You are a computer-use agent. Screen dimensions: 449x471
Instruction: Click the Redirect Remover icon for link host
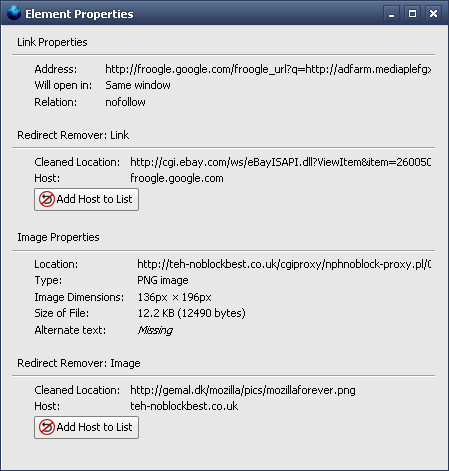point(47,199)
